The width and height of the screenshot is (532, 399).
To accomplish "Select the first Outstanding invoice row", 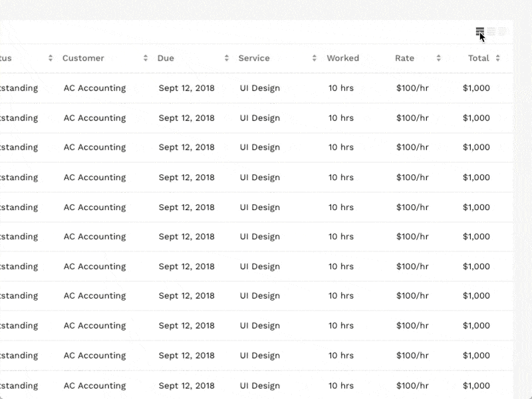I will click(x=19, y=88).
